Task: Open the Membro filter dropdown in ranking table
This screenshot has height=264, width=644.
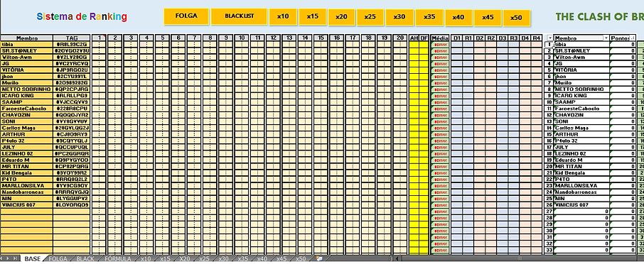Action: pyautogui.click(x=606, y=38)
